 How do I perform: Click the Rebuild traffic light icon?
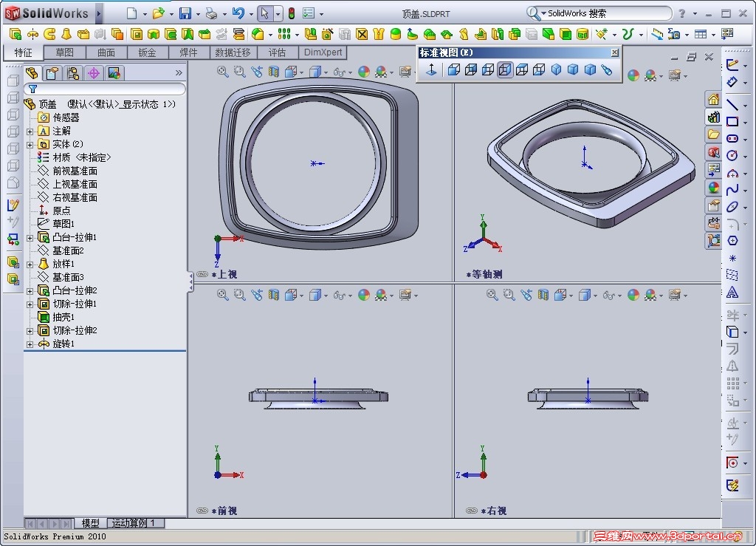point(291,13)
